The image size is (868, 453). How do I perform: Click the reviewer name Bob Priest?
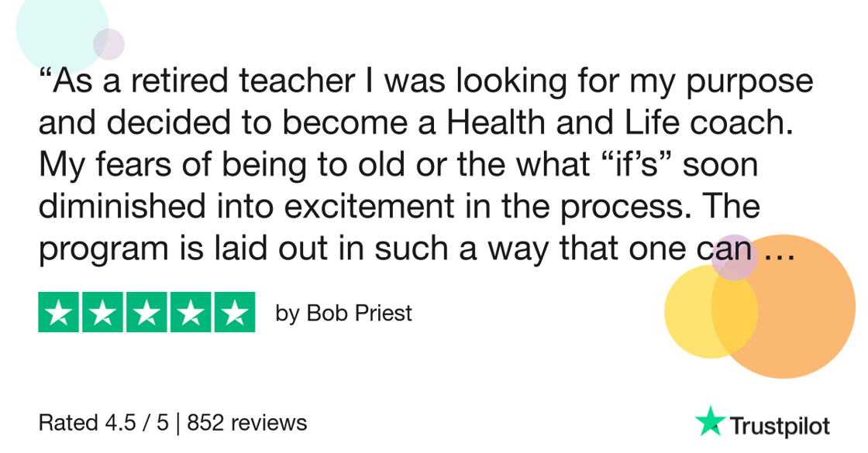click(360, 313)
